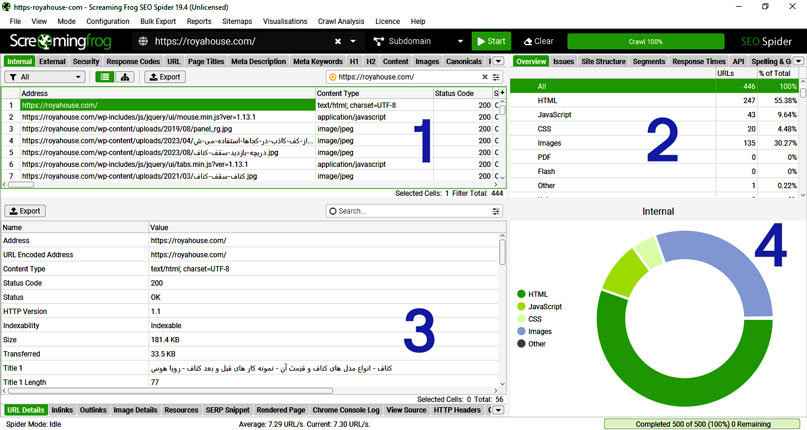
Task: Switch to the Meta Description tab
Action: (x=258, y=61)
